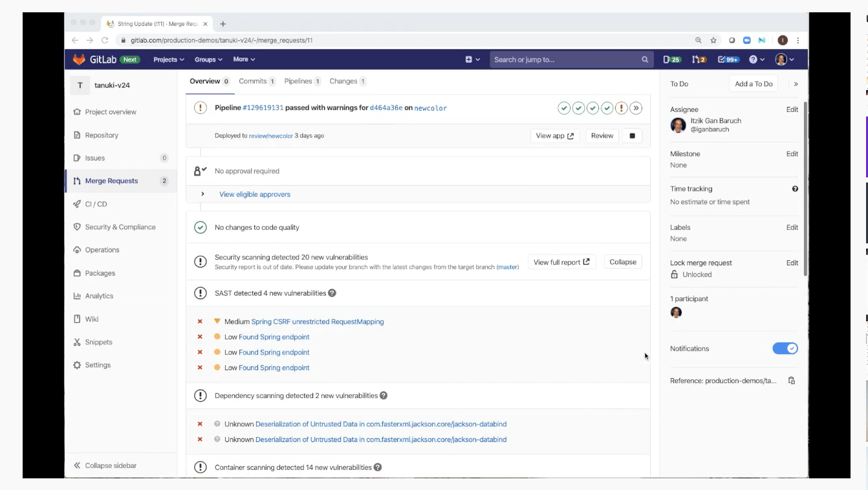Switch to the Changes tab

(347, 82)
